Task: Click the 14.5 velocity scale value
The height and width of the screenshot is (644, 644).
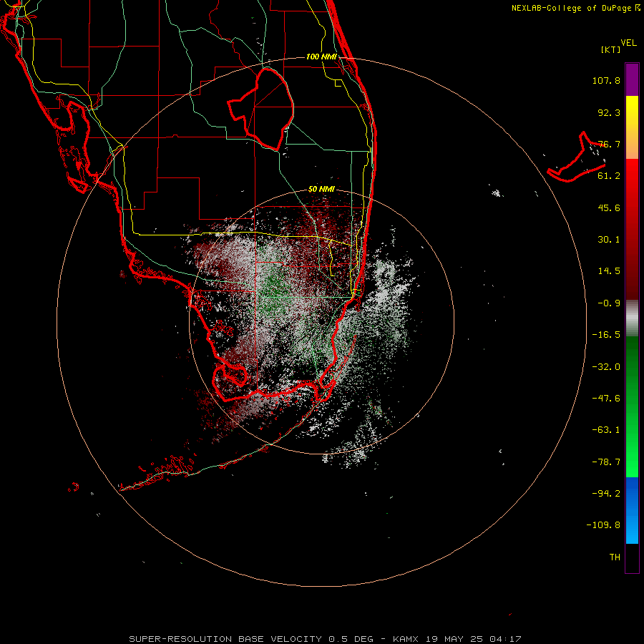Action: click(x=609, y=271)
